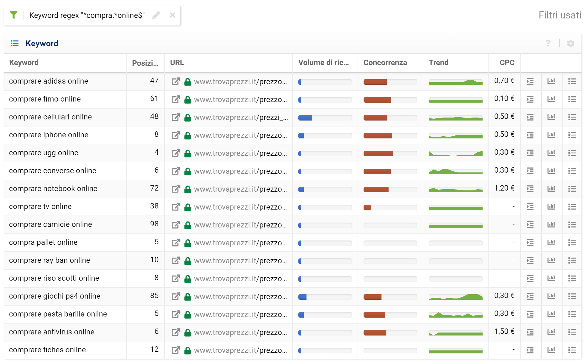
Task: Click trend sparkline for comprare converse online
Action: click(x=455, y=171)
